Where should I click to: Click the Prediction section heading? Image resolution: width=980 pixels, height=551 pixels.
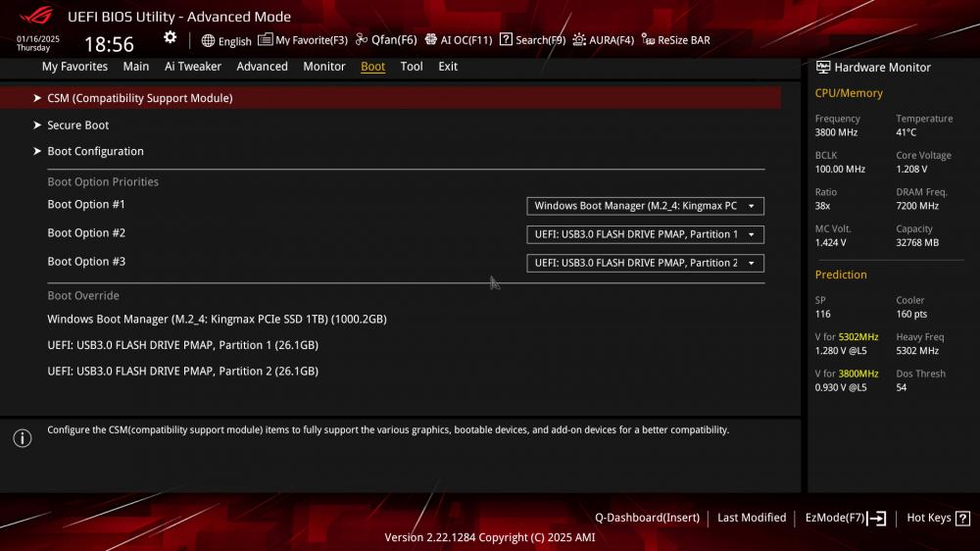(841, 275)
